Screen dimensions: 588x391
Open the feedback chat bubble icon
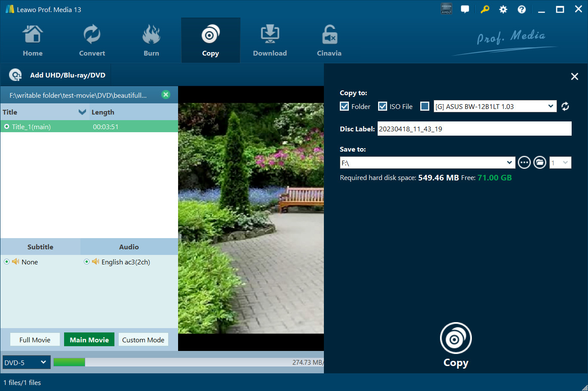pos(465,9)
